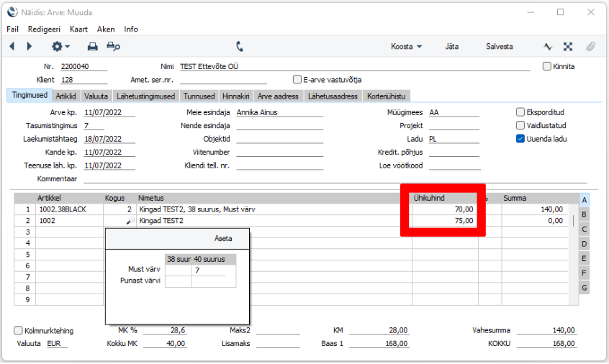Tick the E-arve vastuvõtja checkbox
The width and height of the screenshot is (609, 364).
[297, 80]
